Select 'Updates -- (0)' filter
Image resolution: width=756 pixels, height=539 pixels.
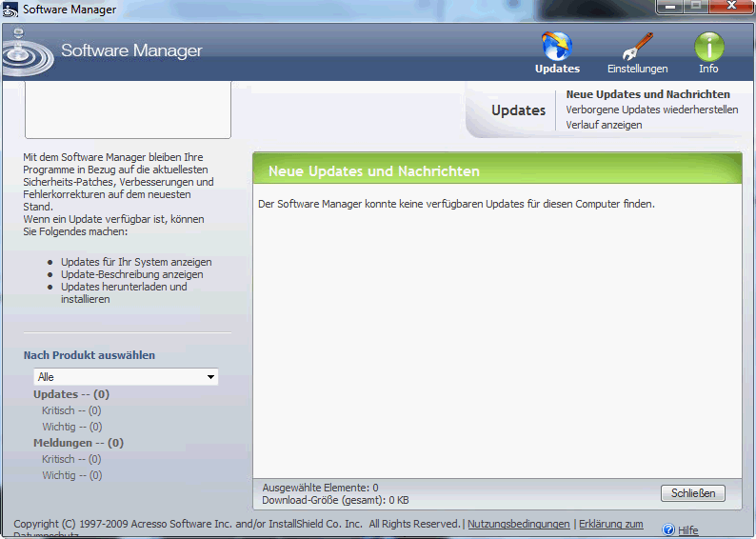coord(71,394)
